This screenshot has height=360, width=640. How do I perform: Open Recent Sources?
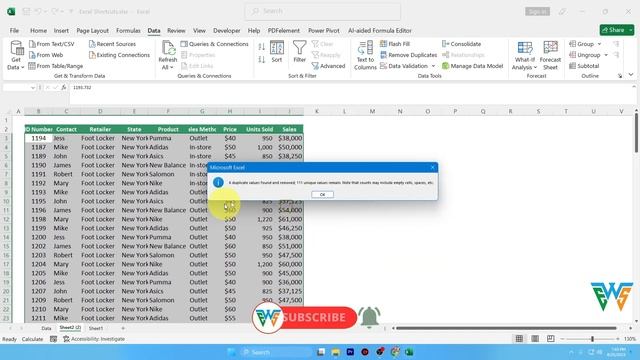(x=112, y=44)
